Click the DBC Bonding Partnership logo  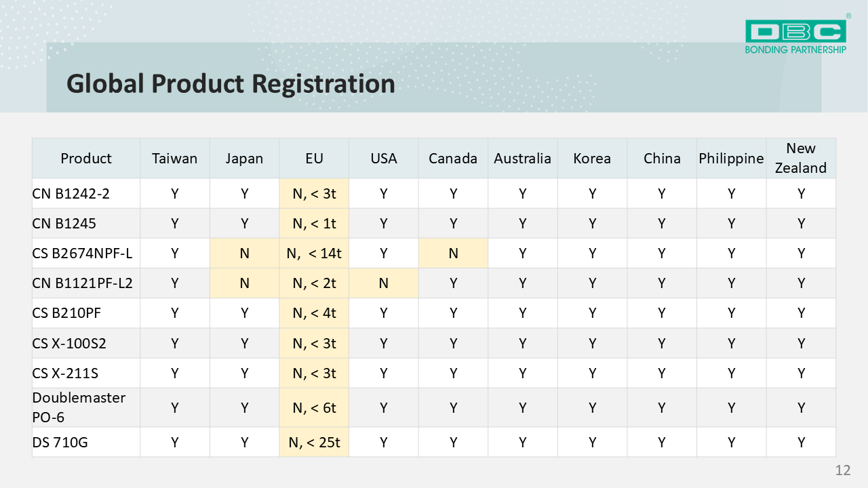[795, 36]
